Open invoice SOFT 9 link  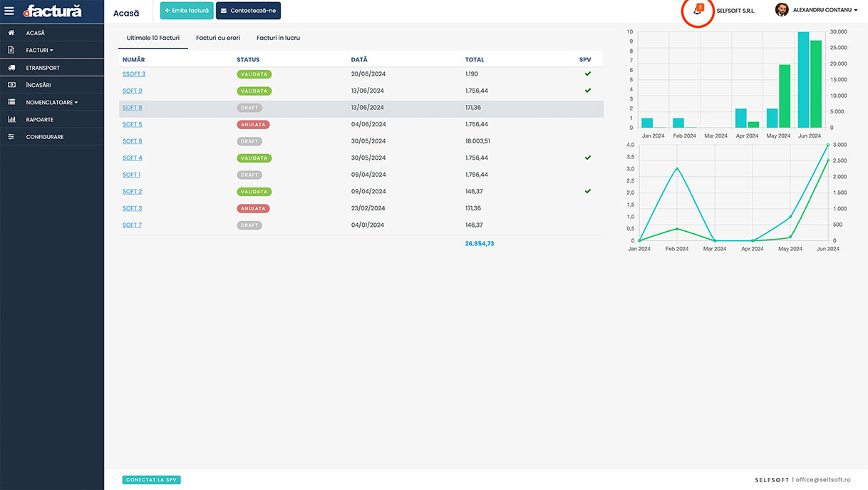coord(132,91)
